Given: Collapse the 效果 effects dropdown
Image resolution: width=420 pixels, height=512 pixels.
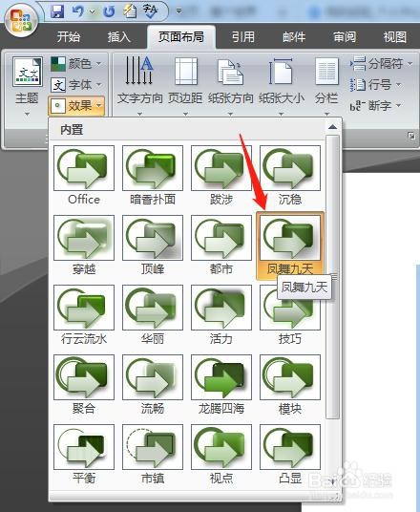Looking at the screenshot, I should click(76, 105).
